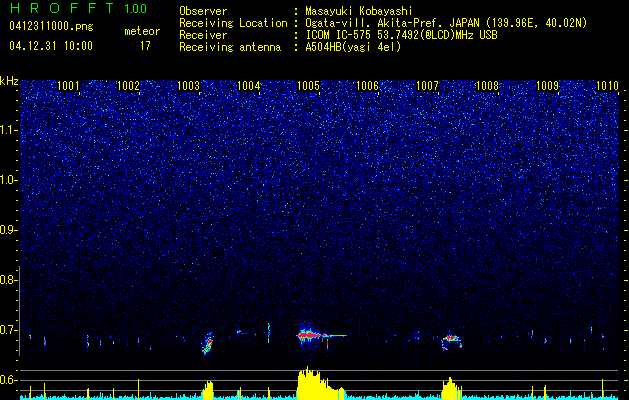Screen dimensions: 629x400
Task: Click the kHz axis unit label
Action: 9,81
